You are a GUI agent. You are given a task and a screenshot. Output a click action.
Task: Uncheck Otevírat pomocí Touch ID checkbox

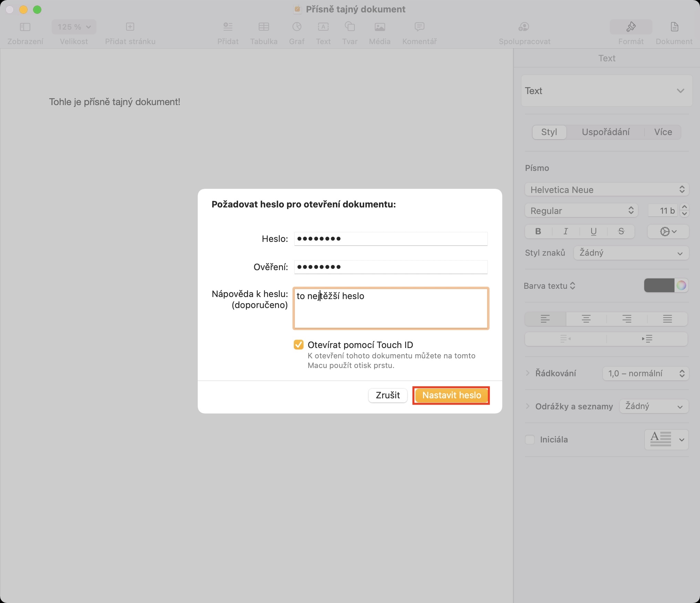click(299, 345)
